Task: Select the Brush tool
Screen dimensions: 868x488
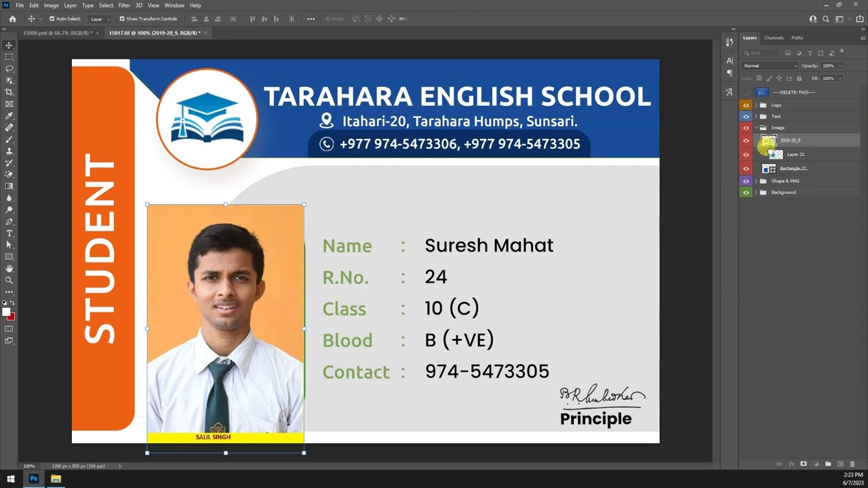Action: coord(9,139)
